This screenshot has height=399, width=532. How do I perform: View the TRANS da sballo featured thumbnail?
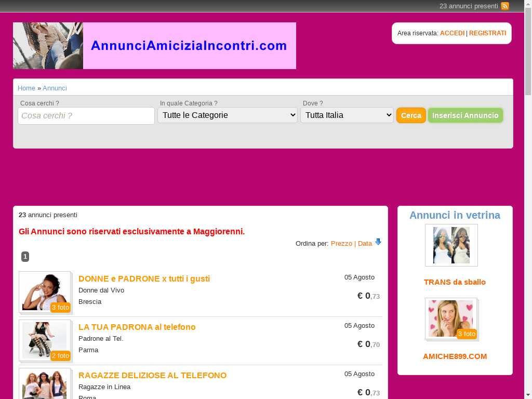451,245
